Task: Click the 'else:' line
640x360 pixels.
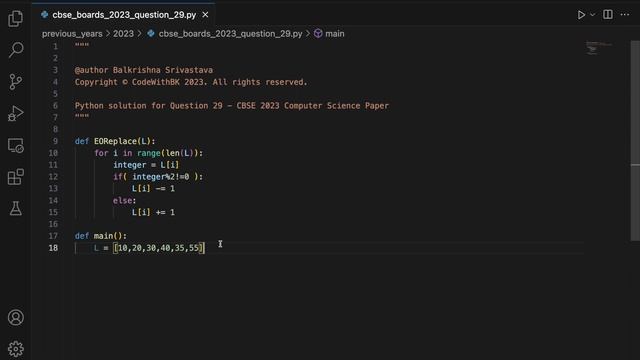Action: point(124,200)
